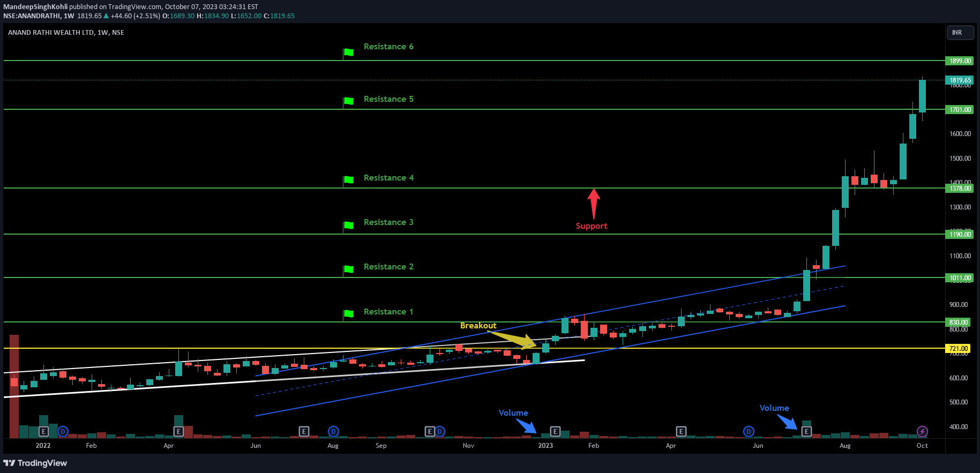Click the high value 1834.90 in the header
Viewport: 980px width, 473px height.
(x=216, y=16)
